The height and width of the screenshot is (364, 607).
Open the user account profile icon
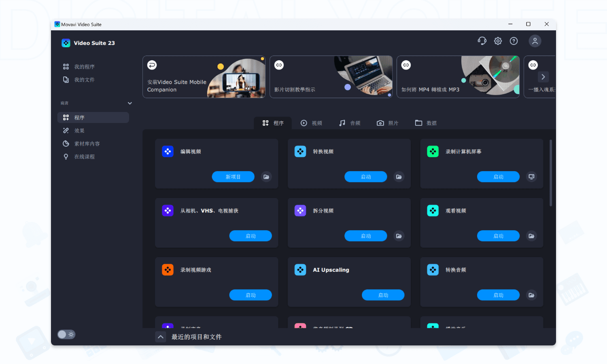point(535,41)
